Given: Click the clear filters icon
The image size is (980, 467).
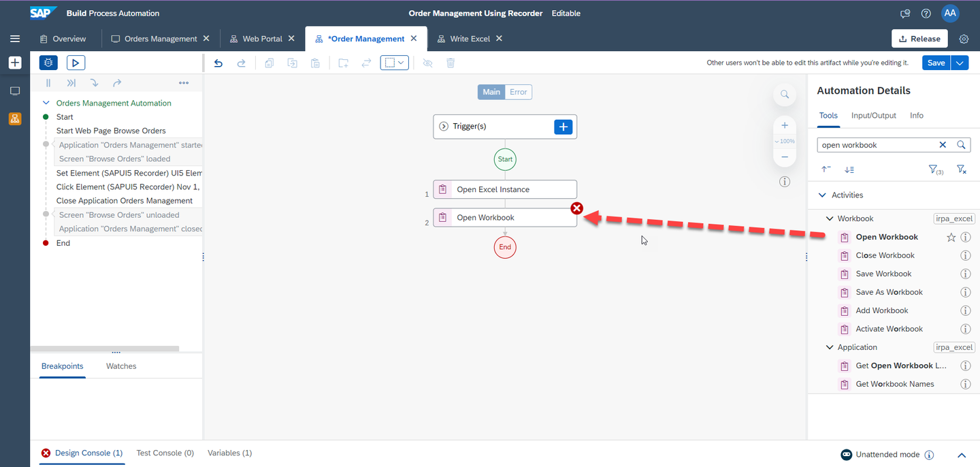Looking at the screenshot, I should [961, 170].
